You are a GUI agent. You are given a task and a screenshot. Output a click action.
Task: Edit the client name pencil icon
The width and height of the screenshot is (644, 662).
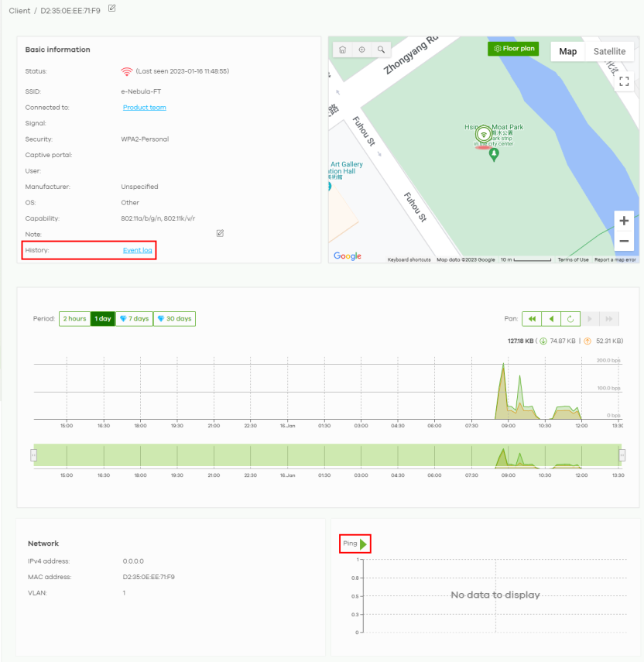click(111, 9)
